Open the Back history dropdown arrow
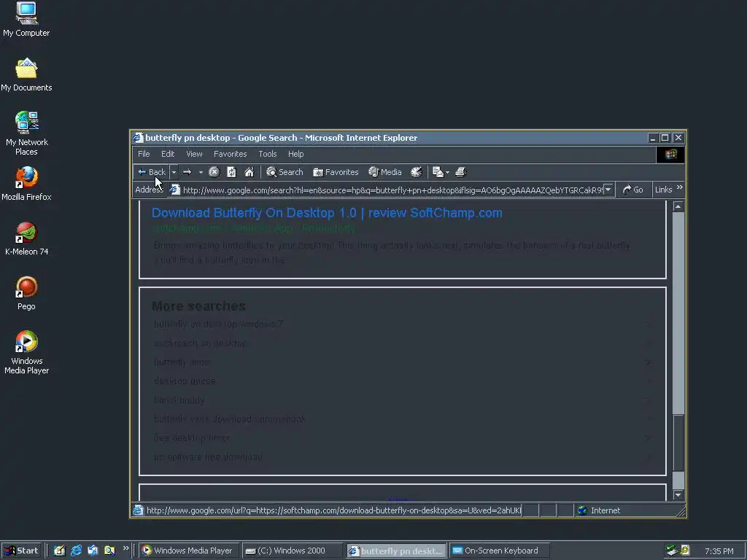The image size is (747, 560). coord(174,172)
